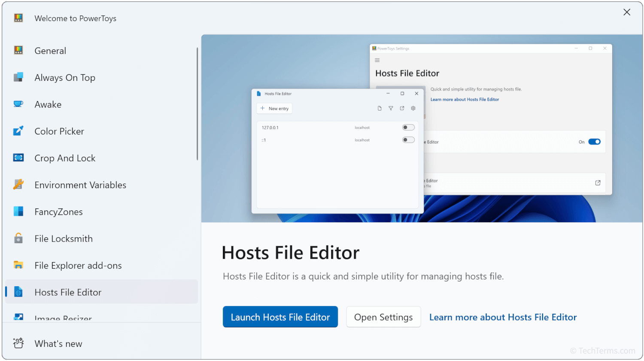Open Environment Variables page

point(101,185)
